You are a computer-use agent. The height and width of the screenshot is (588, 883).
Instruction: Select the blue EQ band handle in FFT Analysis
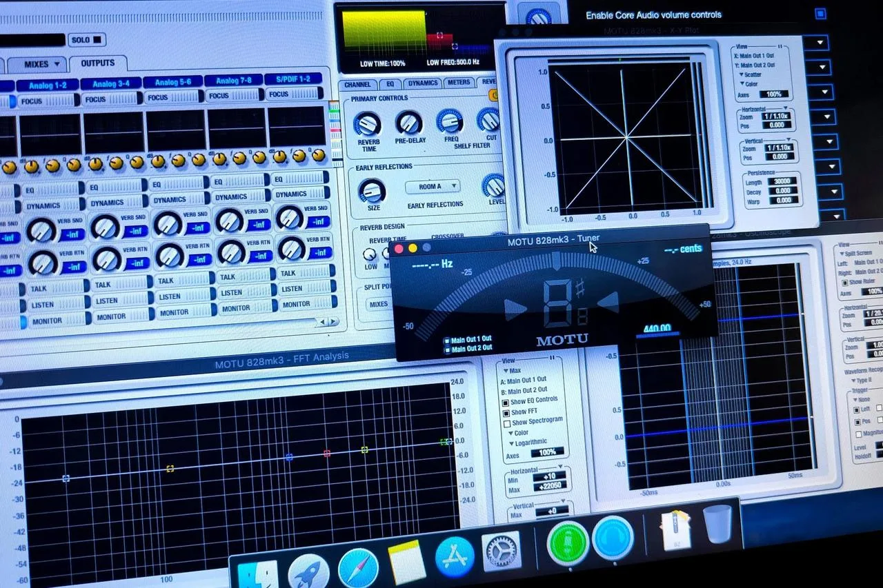pos(289,457)
